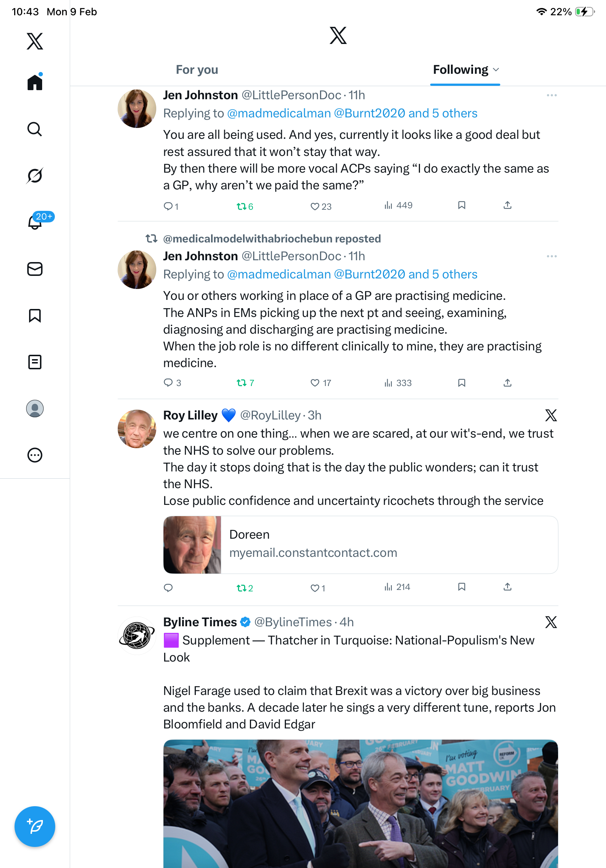Like Roy Lilley's NHS post
The image size is (606, 868).
pos(314,588)
